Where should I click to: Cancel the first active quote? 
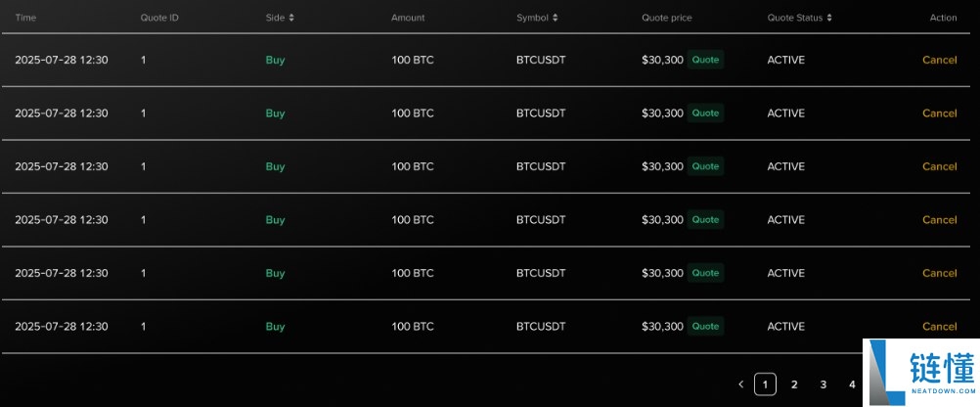point(939,60)
